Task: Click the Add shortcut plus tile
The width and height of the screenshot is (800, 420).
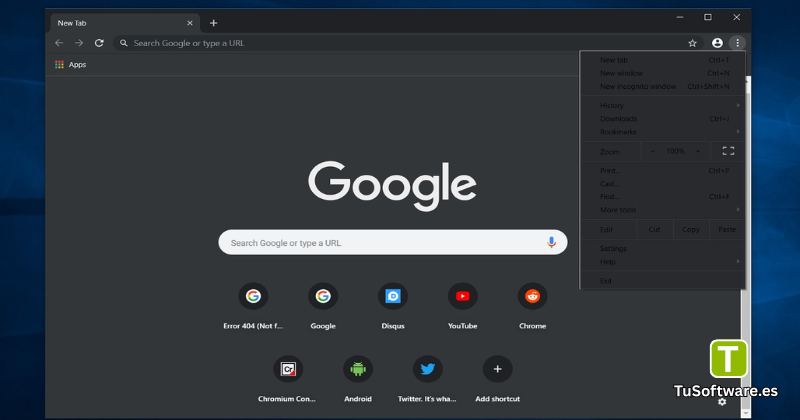Action: 497,378
